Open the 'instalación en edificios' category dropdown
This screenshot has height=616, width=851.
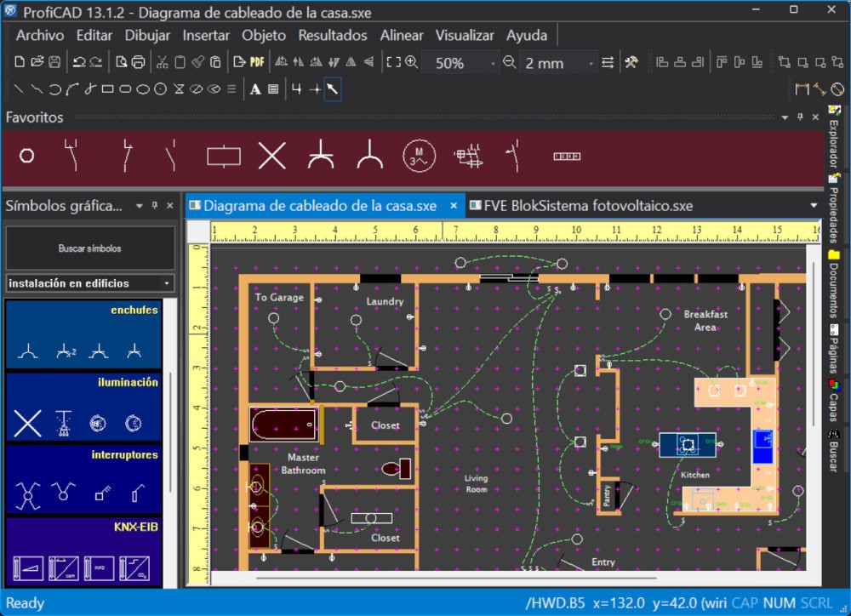(x=167, y=283)
